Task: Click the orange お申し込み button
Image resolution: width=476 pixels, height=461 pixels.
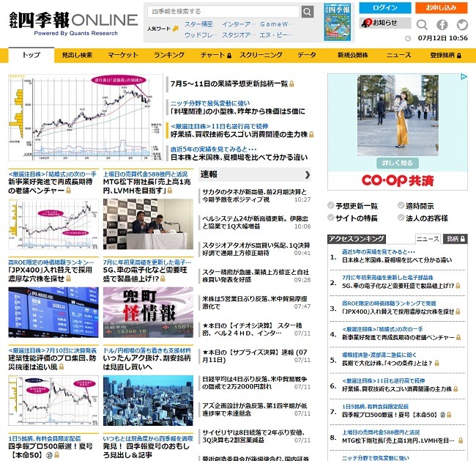Action: click(441, 8)
